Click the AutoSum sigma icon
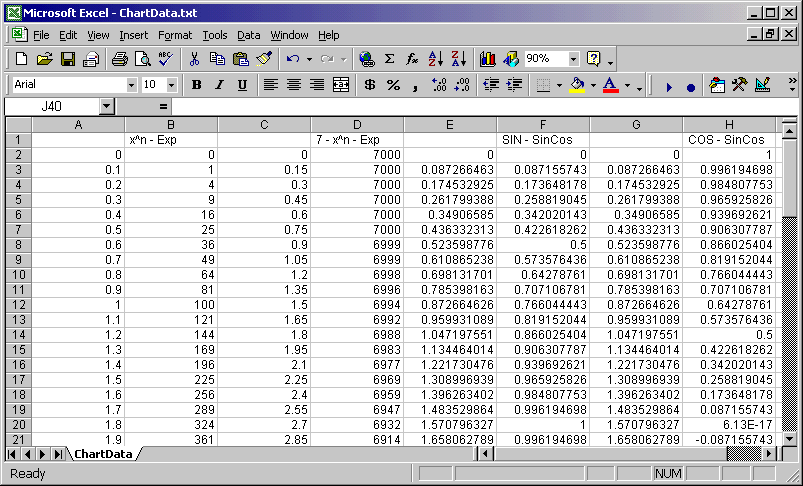This screenshot has height=486, width=803. pyautogui.click(x=389, y=59)
